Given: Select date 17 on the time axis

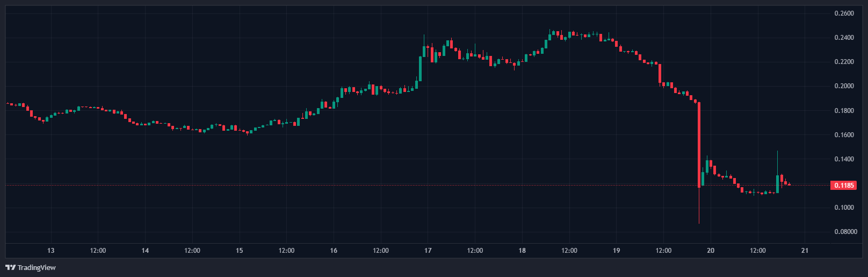Looking at the screenshot, I should pyautogui.click(x=428, y=251).
